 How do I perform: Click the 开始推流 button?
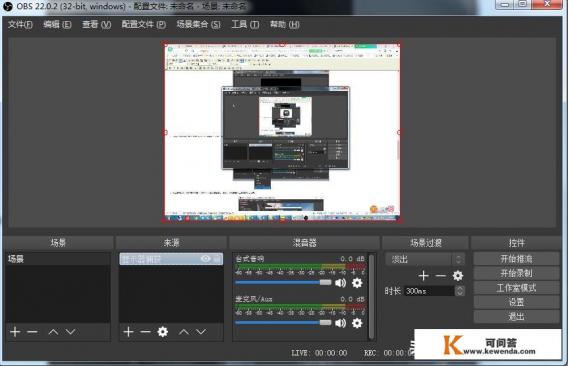point(516,259)
